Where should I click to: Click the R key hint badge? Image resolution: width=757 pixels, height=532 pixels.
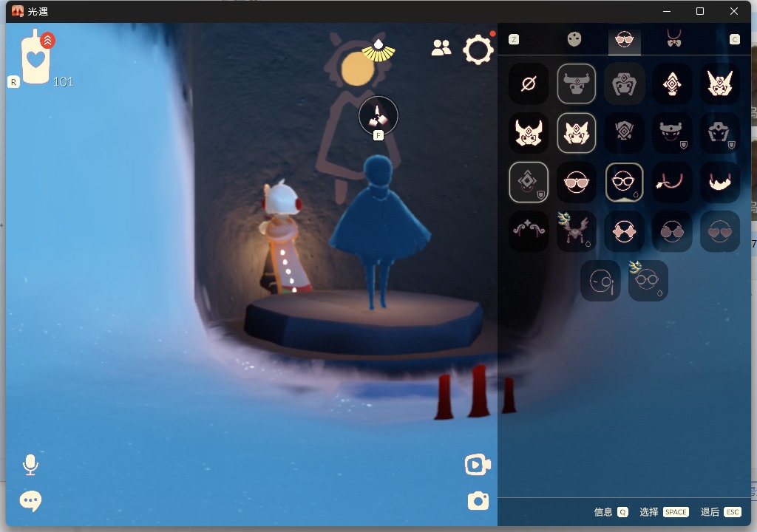point(13,82)
